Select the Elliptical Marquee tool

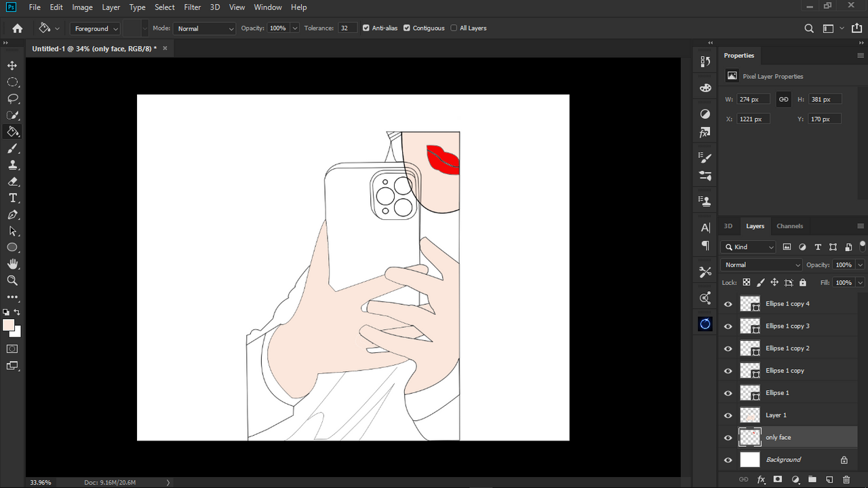[x=12, y=82]
